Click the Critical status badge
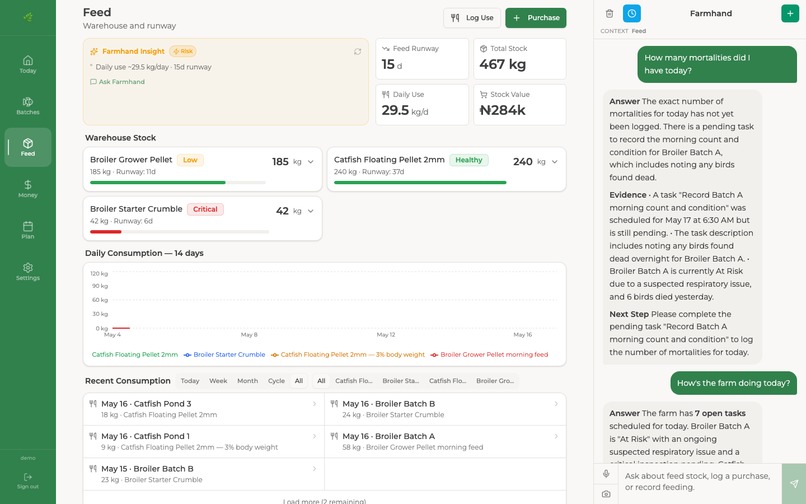 (205, 209)
